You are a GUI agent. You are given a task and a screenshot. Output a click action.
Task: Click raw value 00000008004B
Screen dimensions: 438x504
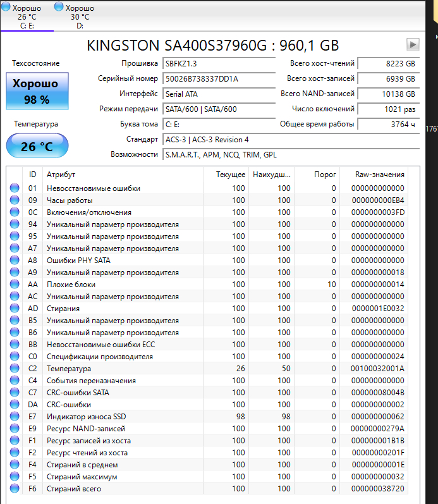378,393
